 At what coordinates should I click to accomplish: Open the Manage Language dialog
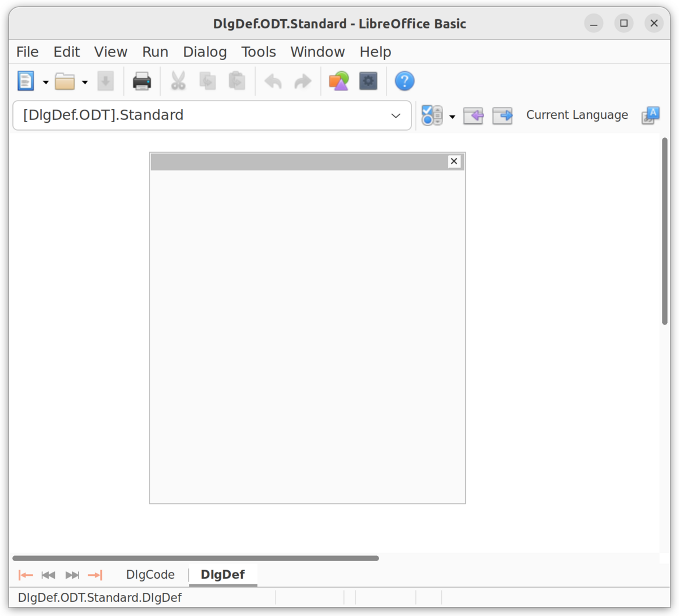[651, 115]
